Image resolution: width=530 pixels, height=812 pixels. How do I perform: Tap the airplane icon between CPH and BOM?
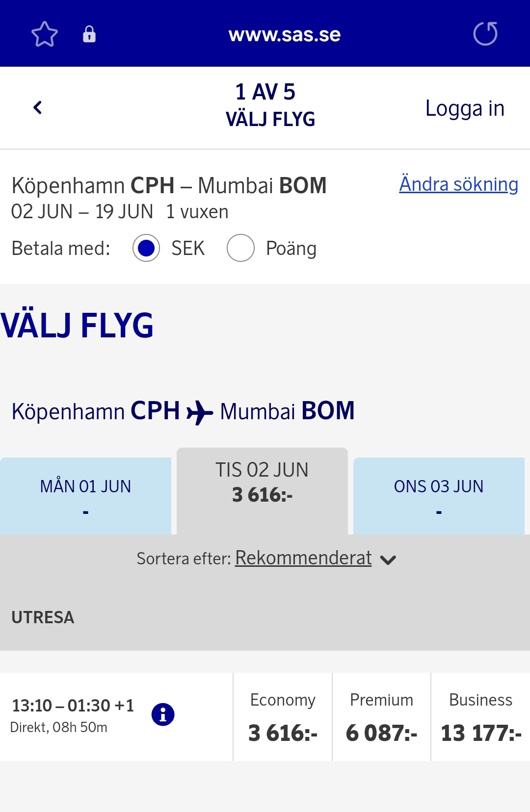[200, 412]
